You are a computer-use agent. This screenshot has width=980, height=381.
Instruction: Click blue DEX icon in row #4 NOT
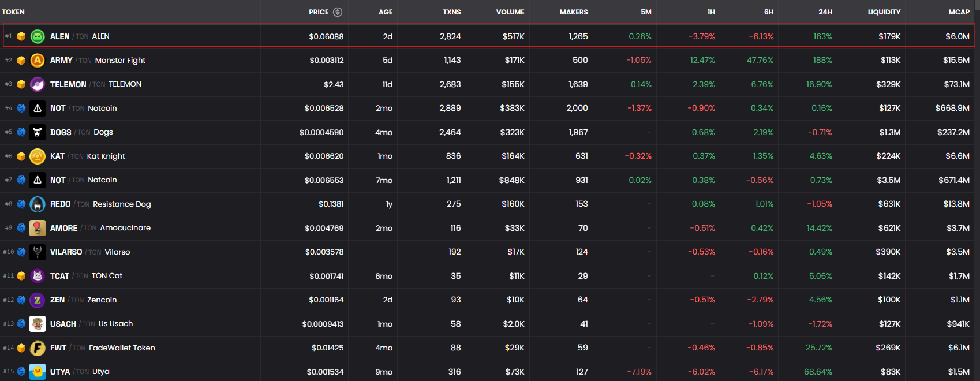point(21,108)
